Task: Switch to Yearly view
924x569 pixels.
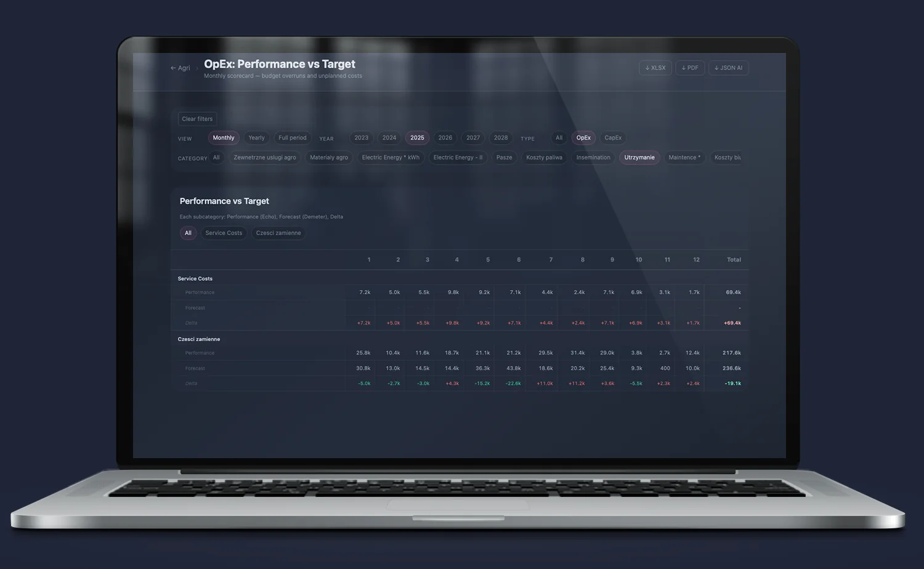Action: pyautogui.click(x=256, y=138)
